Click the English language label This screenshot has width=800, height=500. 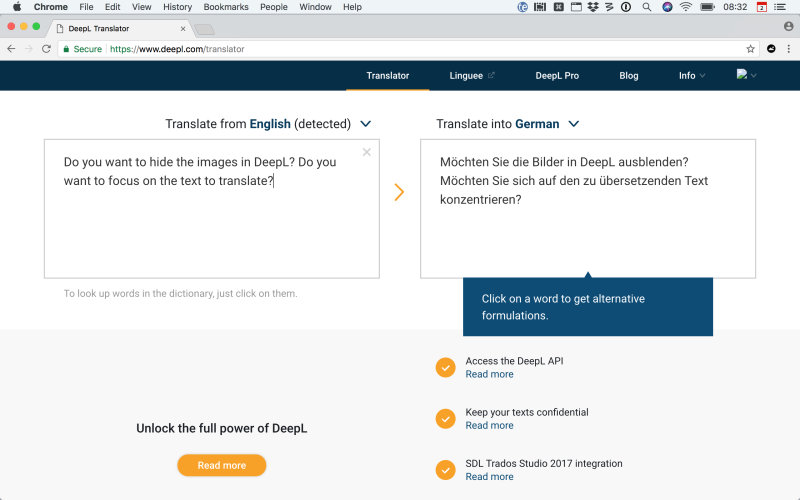click(x=270, y=124)
